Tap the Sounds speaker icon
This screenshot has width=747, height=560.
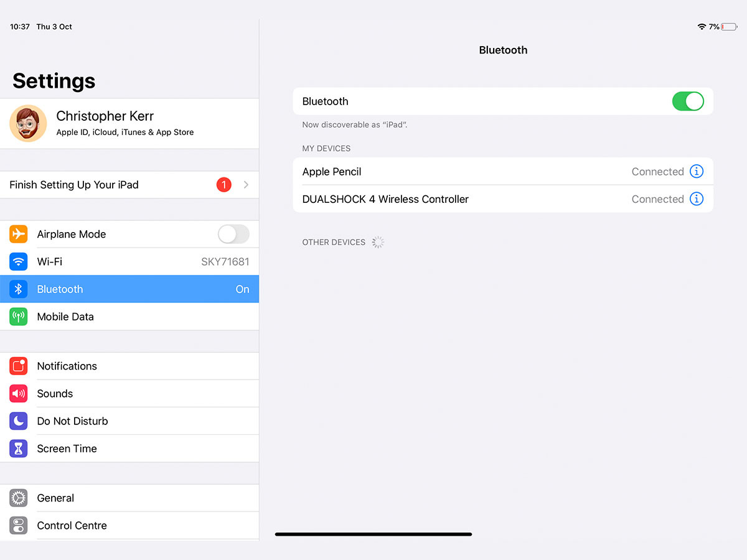(x=19, y=393)
